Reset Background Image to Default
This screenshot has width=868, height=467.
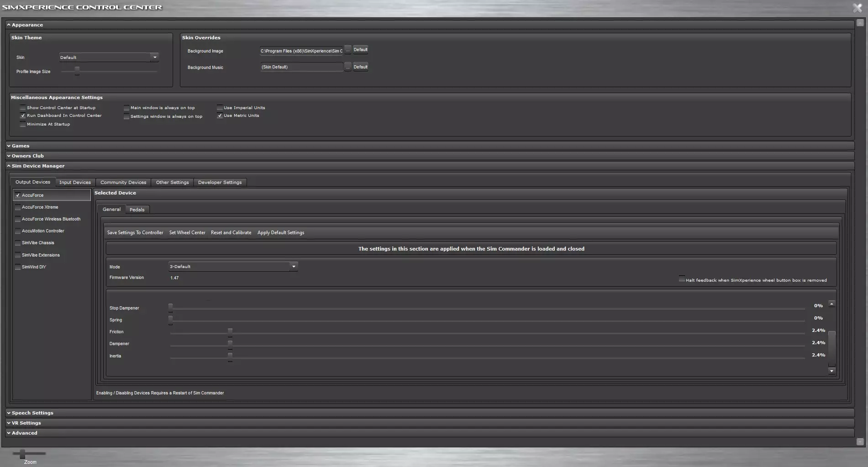tap(360, 50)
